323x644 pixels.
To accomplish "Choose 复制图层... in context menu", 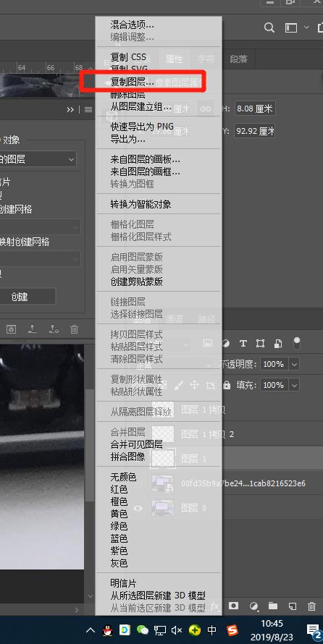I will 133,82.
